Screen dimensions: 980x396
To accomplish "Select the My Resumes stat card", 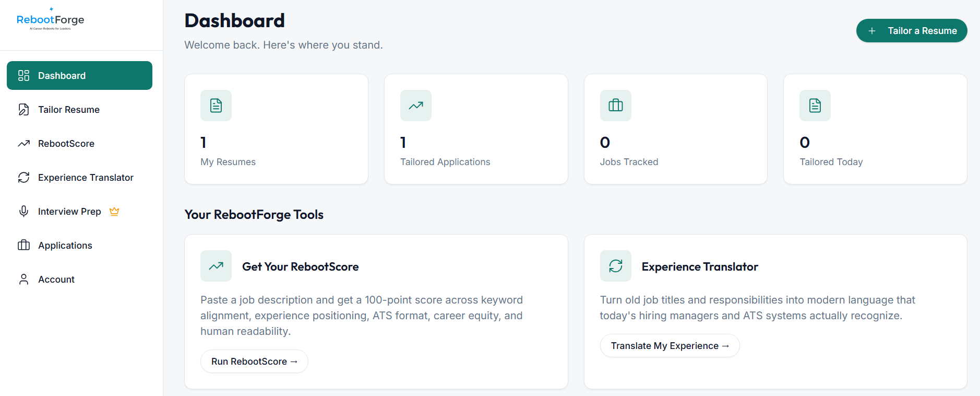I will (276, 129).
